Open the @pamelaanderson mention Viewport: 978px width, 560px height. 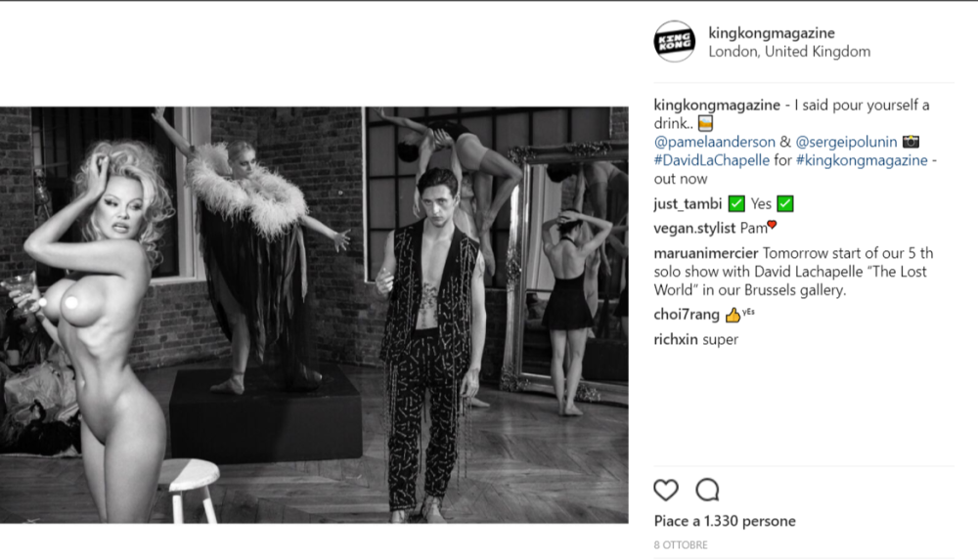715,142
